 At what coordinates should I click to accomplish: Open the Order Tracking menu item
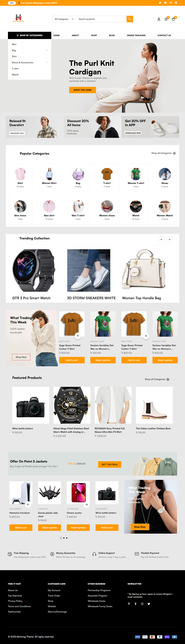[136, 36]
